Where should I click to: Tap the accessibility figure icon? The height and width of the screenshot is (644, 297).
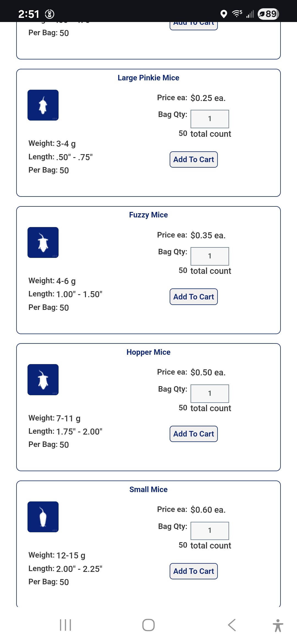tap(278, 625)
